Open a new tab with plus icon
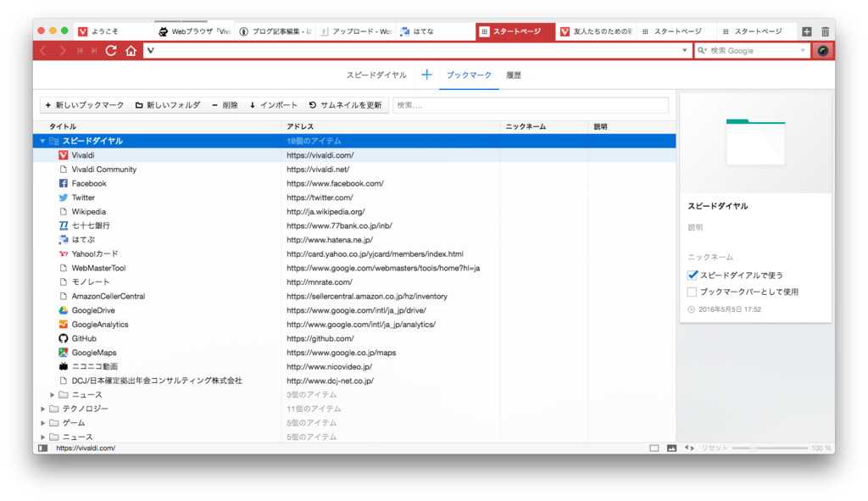The image size is (868, 501). click(807, 31)
